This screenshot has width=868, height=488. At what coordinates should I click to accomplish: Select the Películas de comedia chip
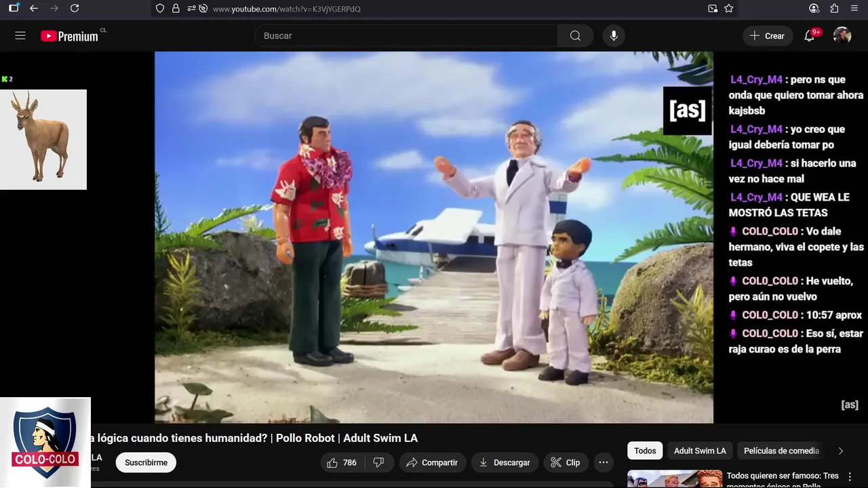click(x=781, y=451)
